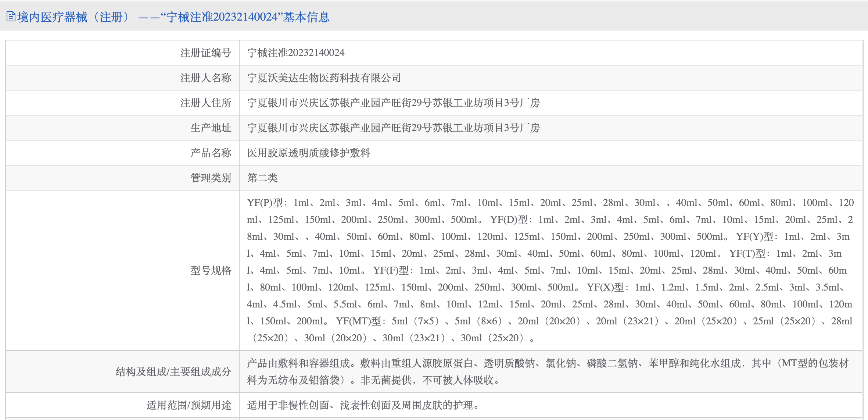Click the 结构及组成/主要组成成分 label cell

click(x=173, y=372)
